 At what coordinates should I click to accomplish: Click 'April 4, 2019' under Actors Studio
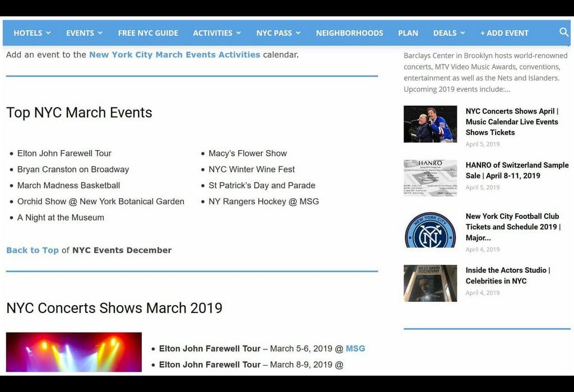pyautogui.click(x=483, y=292)
